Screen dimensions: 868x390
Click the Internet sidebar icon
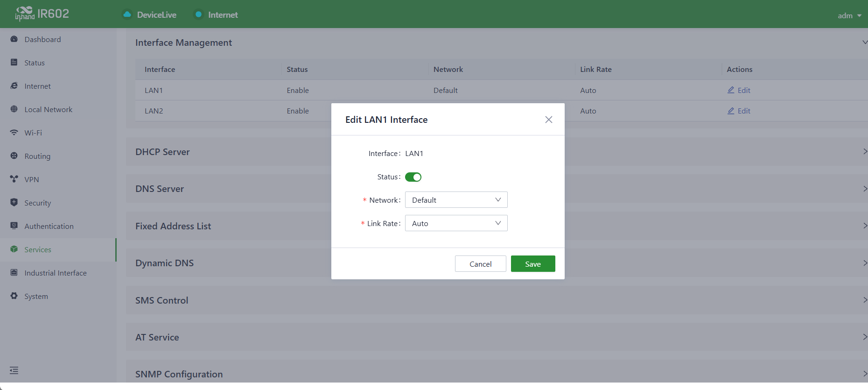point(14,86)
